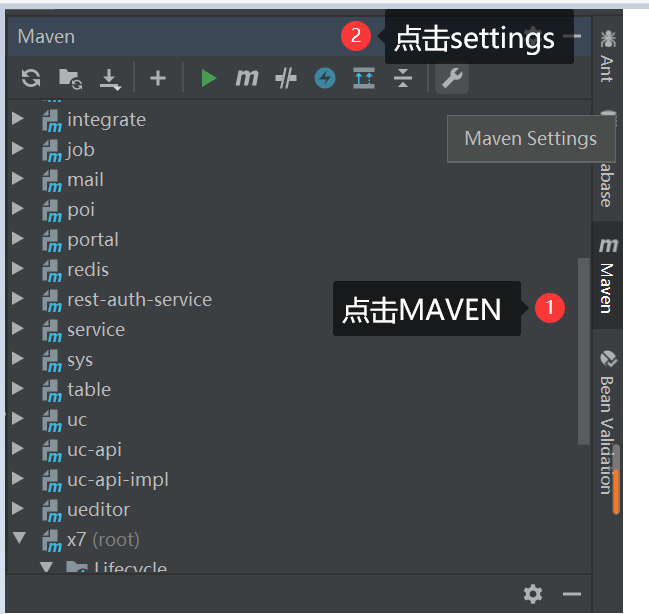Select the uc-api tree item

(x=94, y=450)
